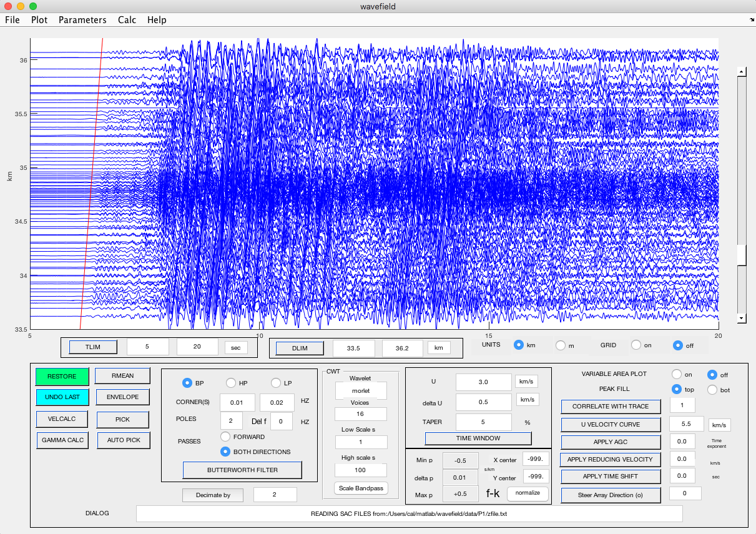The image size is (756, 534).
Task: Run AUTO PICK
Action: (x=123, y=440)
